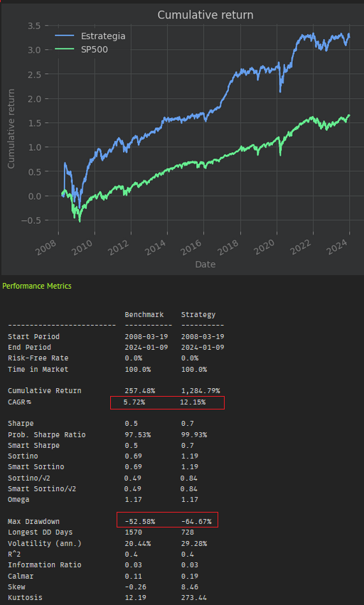Select the 'Sharpe' row label
364x605 pixels.
tap(21, 423)
